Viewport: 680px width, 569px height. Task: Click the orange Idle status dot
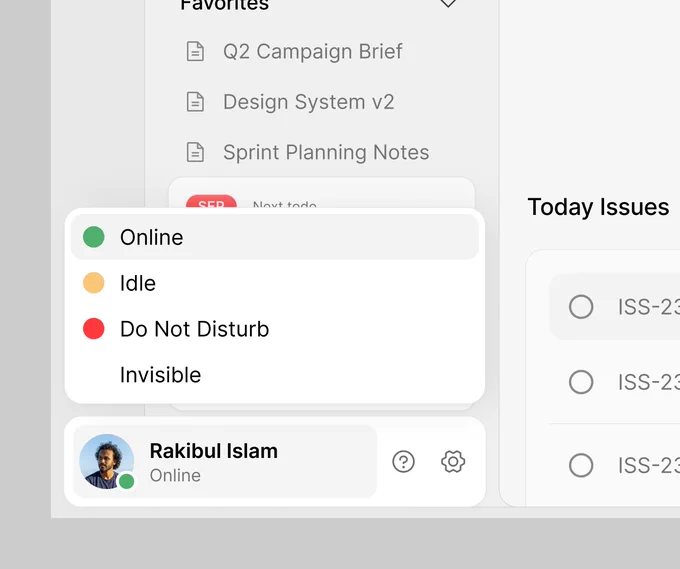point(94,283)
